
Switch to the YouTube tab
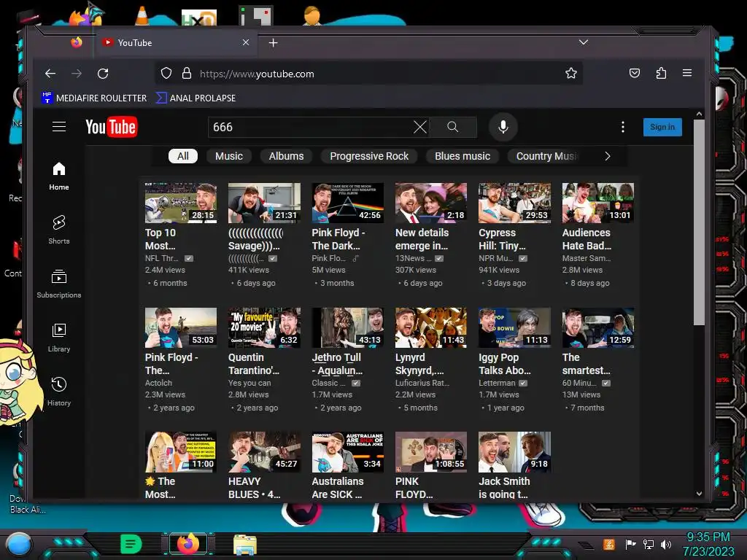(177, 43)
